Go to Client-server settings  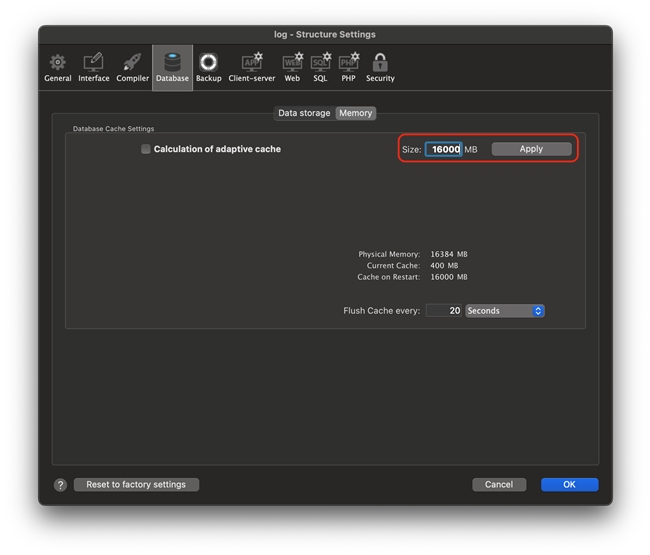pyautogui.click(x=252, y=67)
